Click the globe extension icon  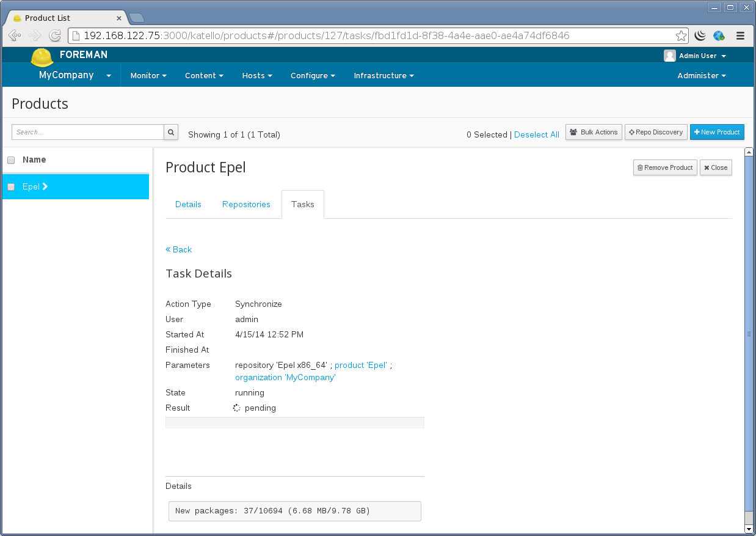click(x=719, y=36)
